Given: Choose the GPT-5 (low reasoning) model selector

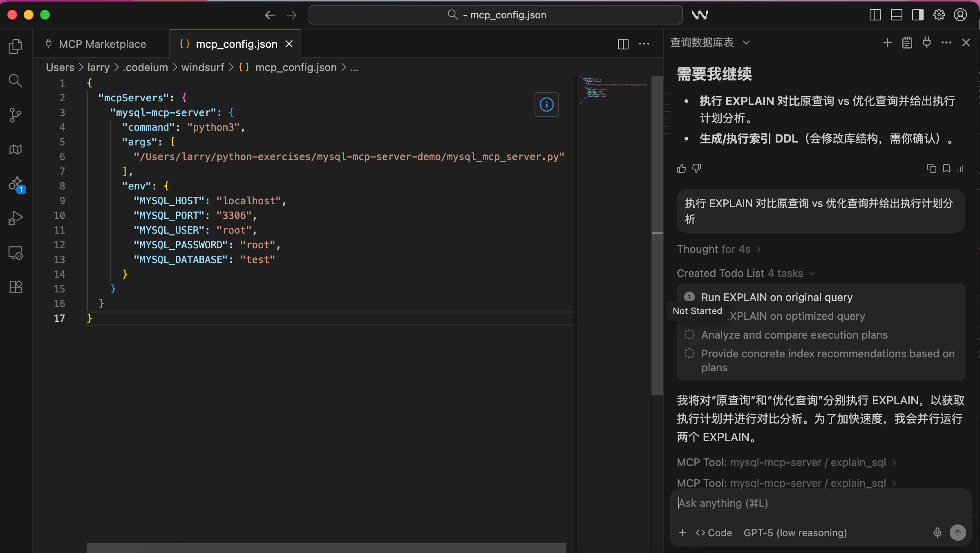Looking at the screenshot, I should click(795, 533).
